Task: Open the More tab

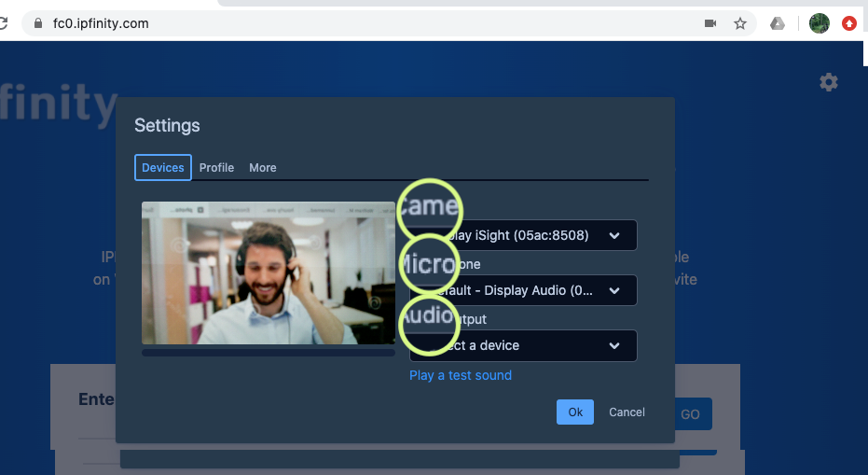Action: click(x=262, y=167)
